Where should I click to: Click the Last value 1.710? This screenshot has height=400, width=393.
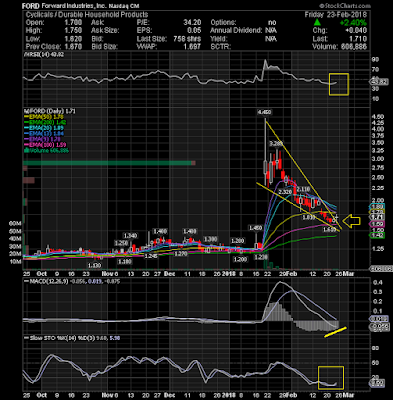click(358, 39)
